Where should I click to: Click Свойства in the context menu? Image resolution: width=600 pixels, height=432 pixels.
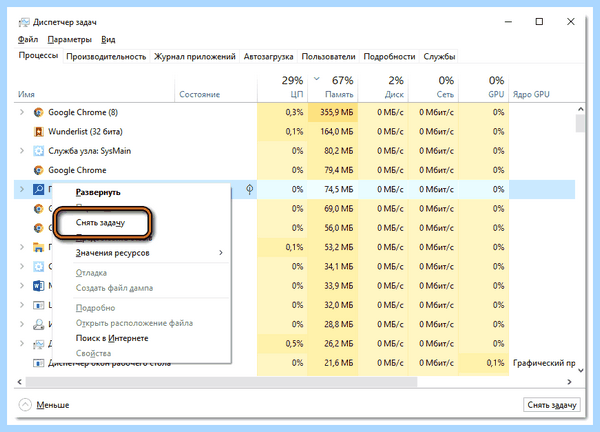(x=93, y=353)
